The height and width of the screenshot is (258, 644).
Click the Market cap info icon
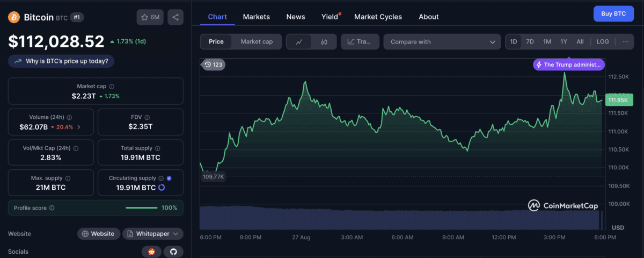(x=112, y=86)
